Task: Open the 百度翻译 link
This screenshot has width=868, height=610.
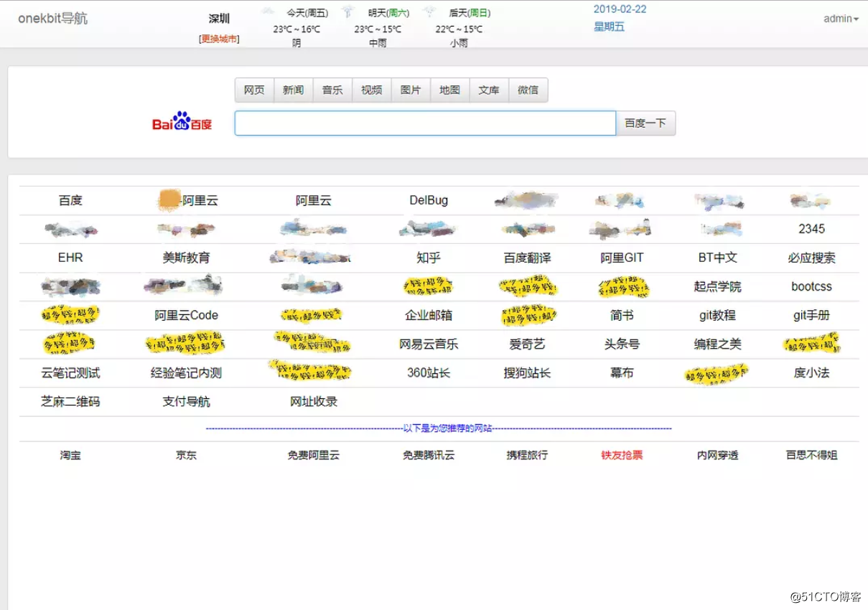Action: (x=527, y=258)
